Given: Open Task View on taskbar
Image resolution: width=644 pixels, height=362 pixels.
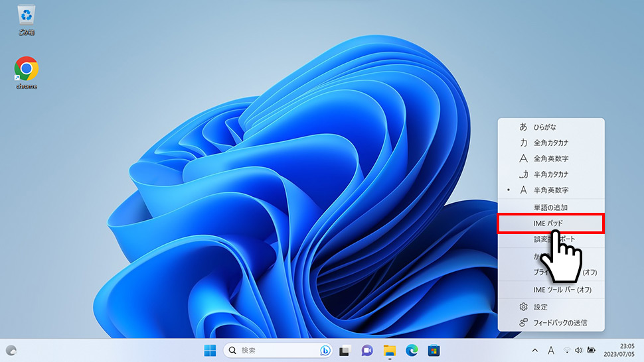Looking at the screenshot, I should pyautogui.click(x=344, y=351).
